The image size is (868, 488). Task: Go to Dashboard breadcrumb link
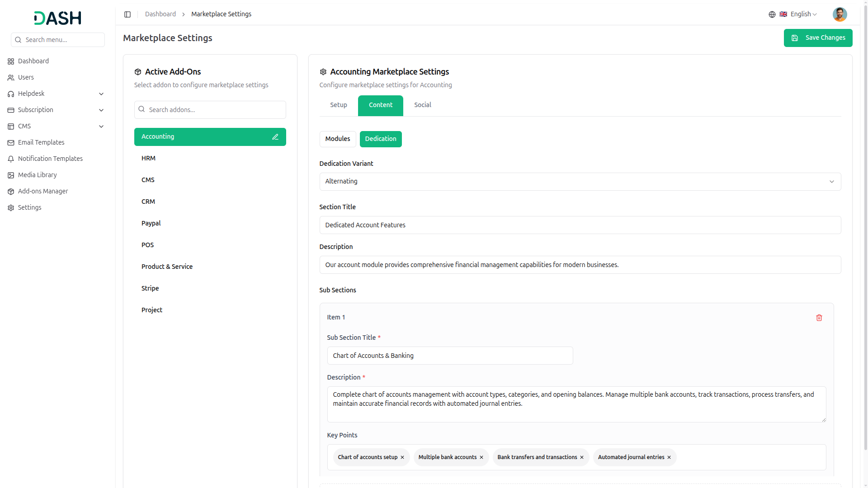point(160,14)
